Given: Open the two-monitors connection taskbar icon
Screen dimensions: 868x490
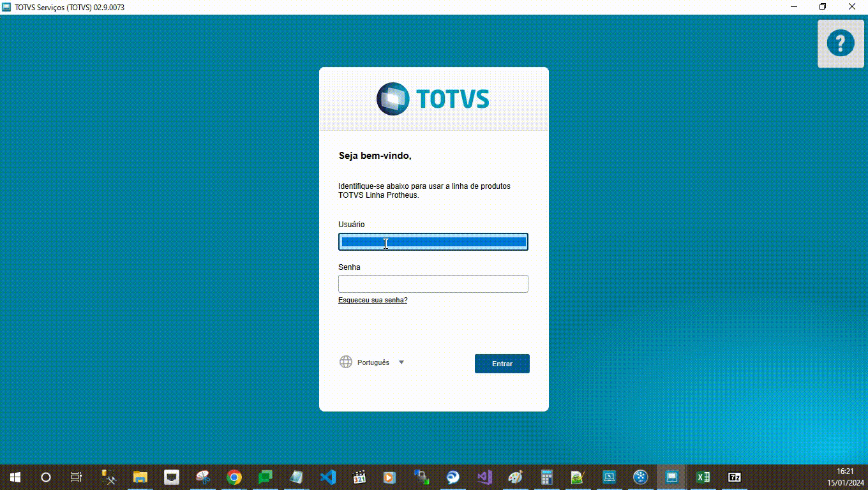Looking at the screenshot, I should click(421, 477).
